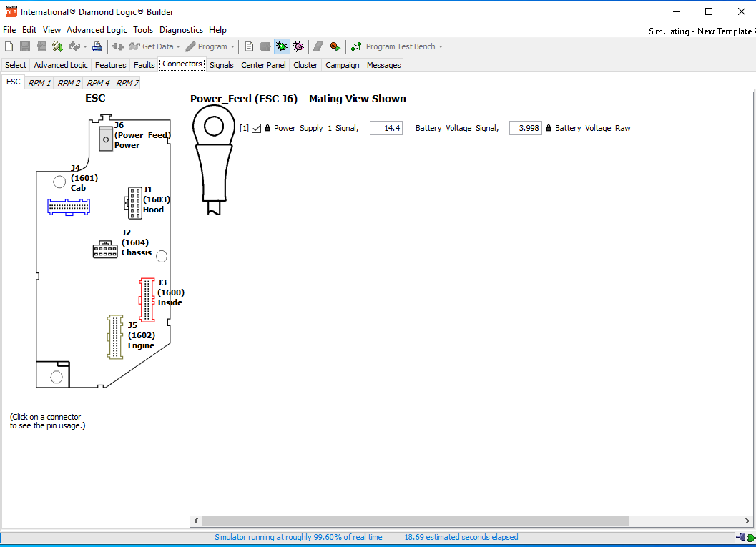Viewport: 756px width, 547px height.
Task: Open a new document with the New icon
Action: 8,46
